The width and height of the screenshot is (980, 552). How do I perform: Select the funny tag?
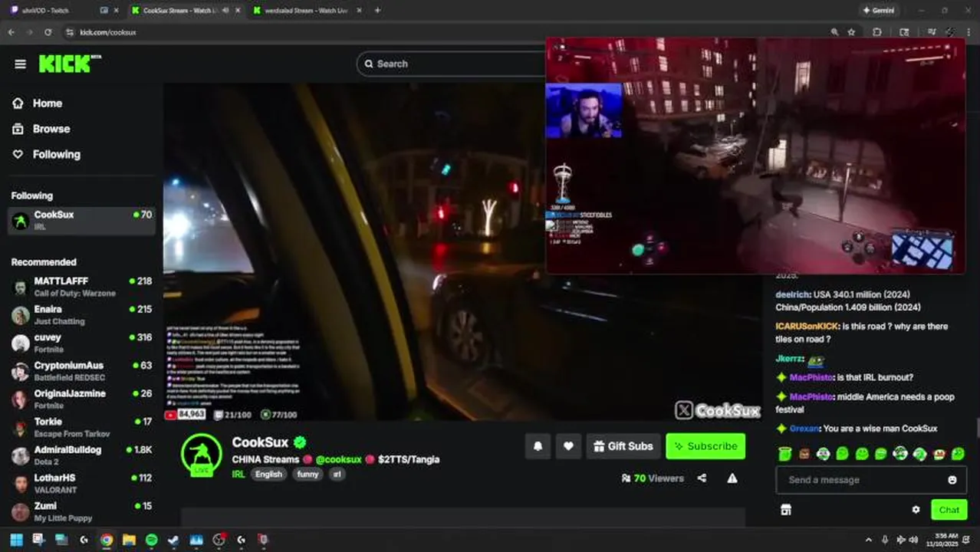307,475
